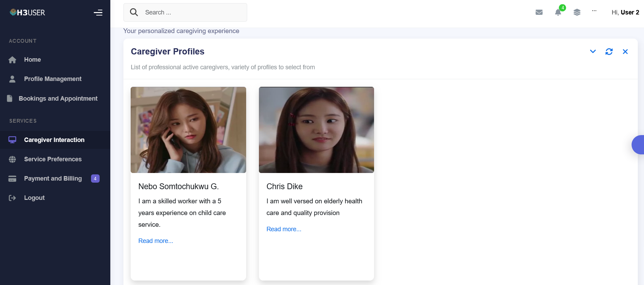This screenshot has width=644, height=285.
Task: Select Service Preferences in sidebar
Action: pos(53,159)
